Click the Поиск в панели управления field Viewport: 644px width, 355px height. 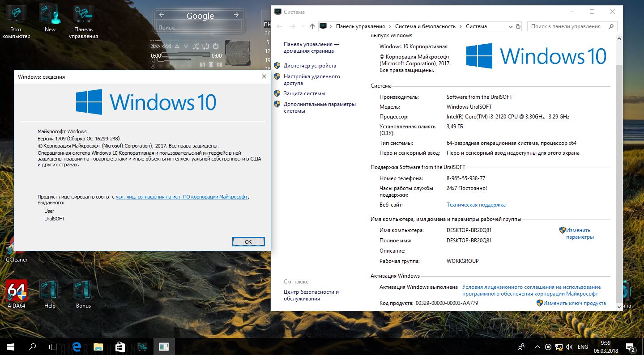[572, 26]
